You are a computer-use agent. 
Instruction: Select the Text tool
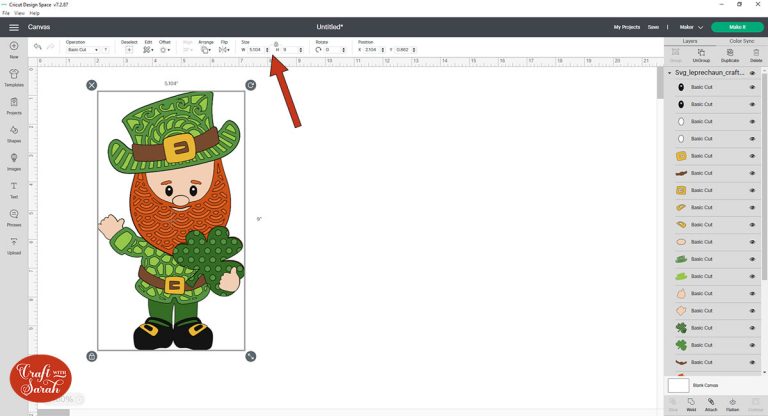(14, 187)
